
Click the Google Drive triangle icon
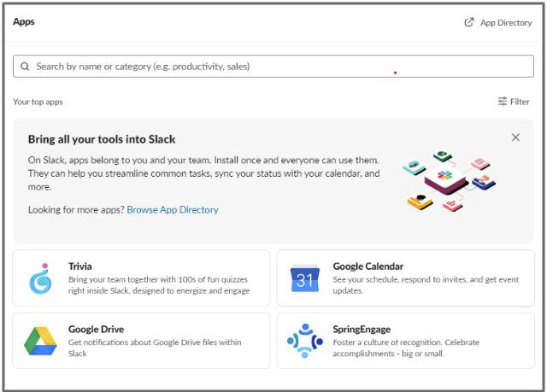[40, 341]
